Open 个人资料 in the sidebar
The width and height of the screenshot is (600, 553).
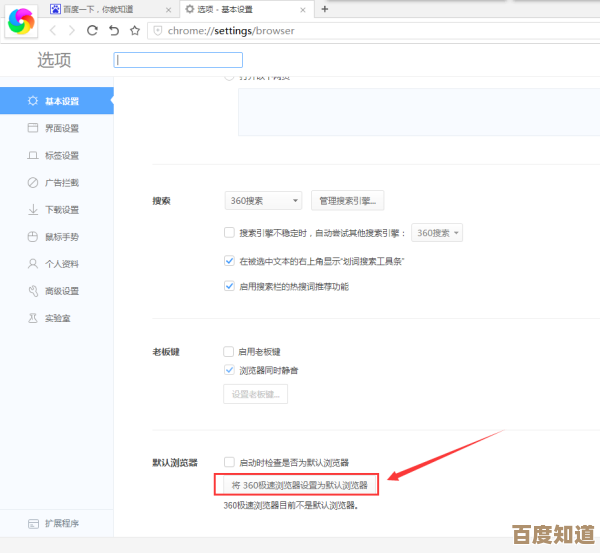[57, 264]
